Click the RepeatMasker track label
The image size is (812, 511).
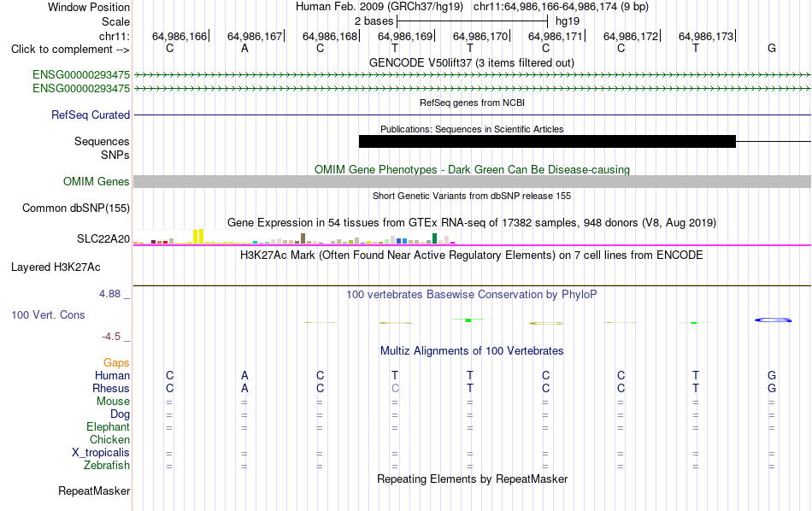[94, 490]
